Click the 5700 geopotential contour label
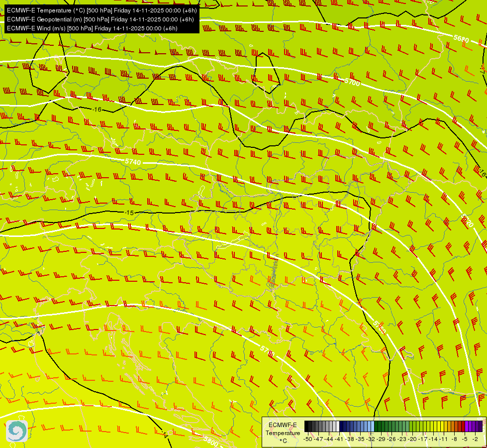 pyautogui.click(x=352, y=82)
